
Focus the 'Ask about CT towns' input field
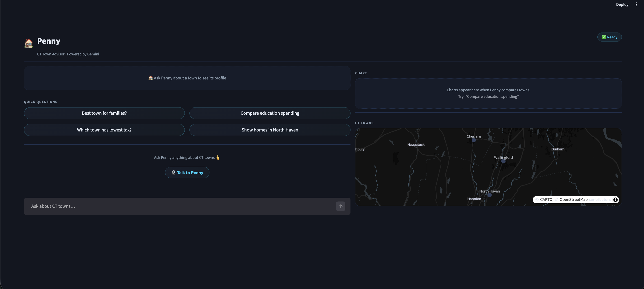180,206
